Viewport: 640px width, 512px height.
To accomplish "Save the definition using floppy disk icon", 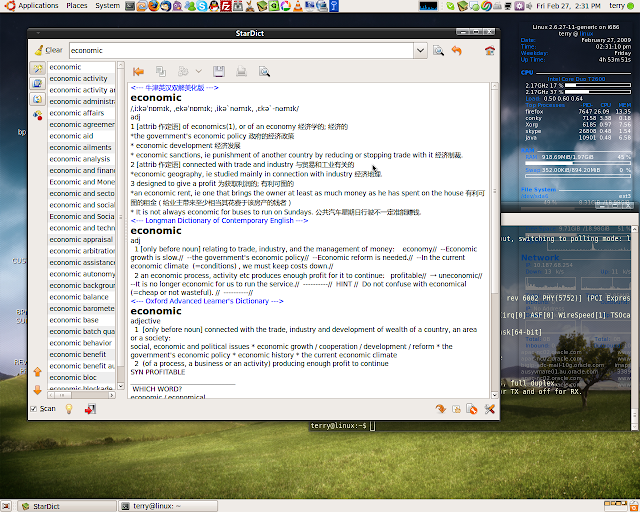I will (x=219, y=72).
